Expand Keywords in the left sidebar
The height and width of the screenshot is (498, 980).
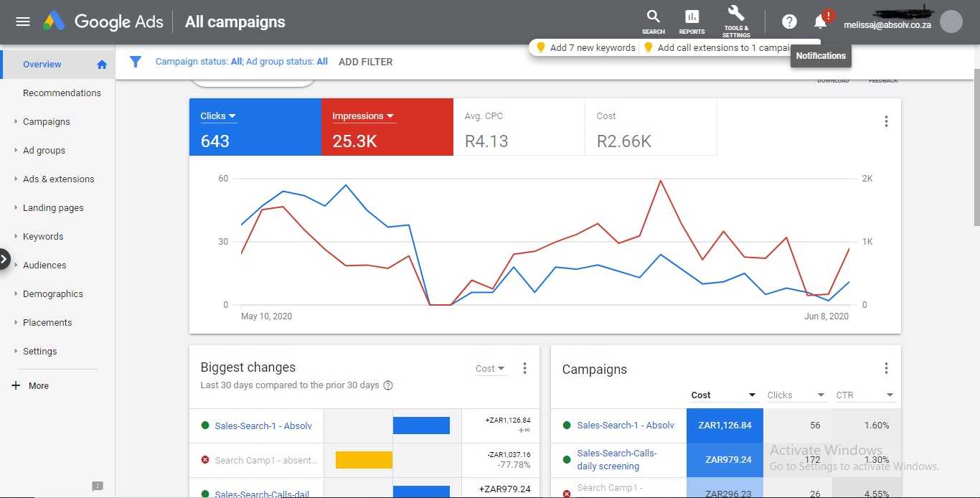43,237
